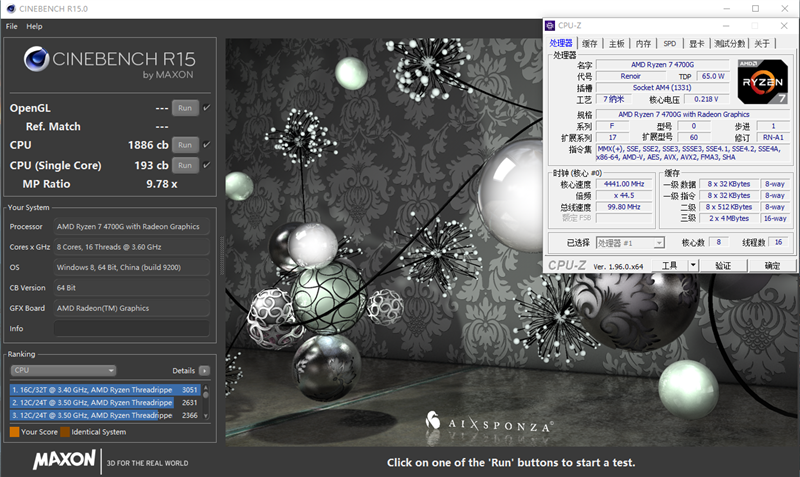
Task: Click the orange Your Score swatch
Action: 14,432
